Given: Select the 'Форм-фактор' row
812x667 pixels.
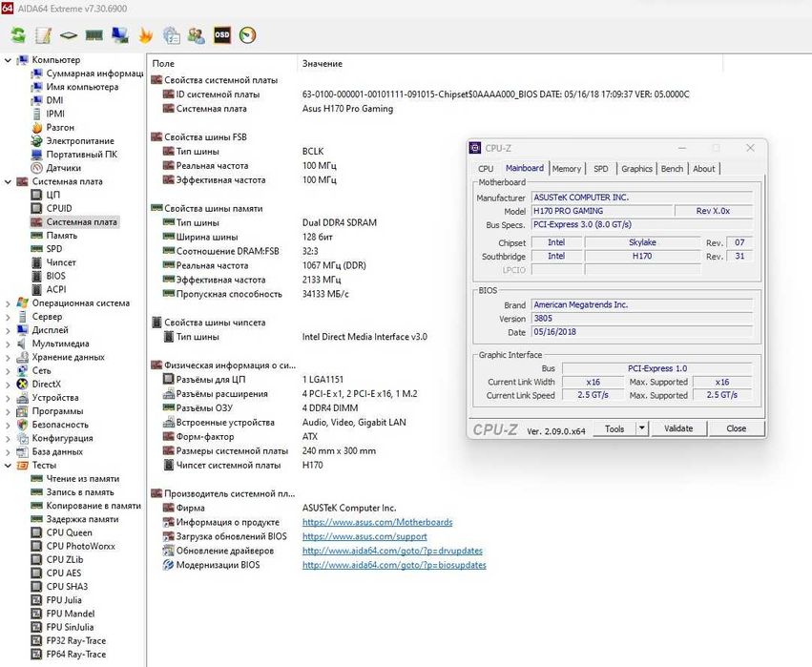Looking at the screenshot, I should click(204, 436).
